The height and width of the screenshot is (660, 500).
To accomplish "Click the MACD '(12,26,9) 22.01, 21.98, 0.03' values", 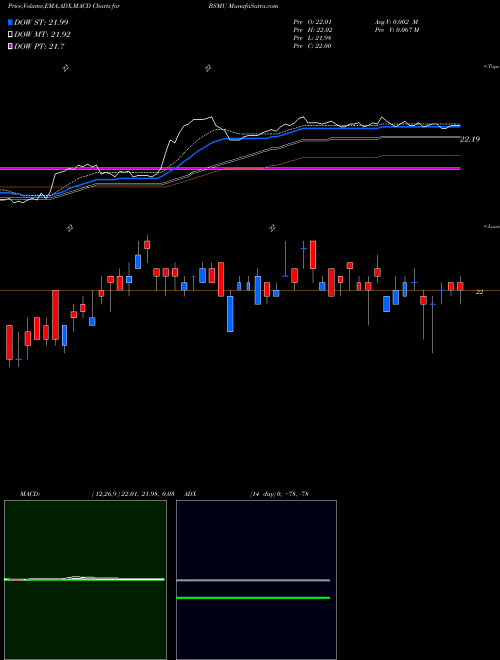I will click(x=133, y=494).
